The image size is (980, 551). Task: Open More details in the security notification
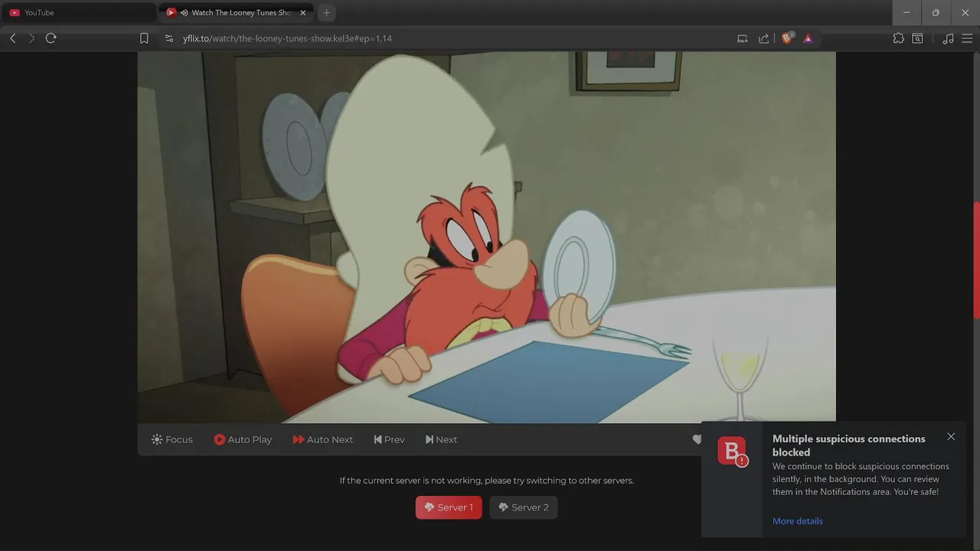(798, 521)
